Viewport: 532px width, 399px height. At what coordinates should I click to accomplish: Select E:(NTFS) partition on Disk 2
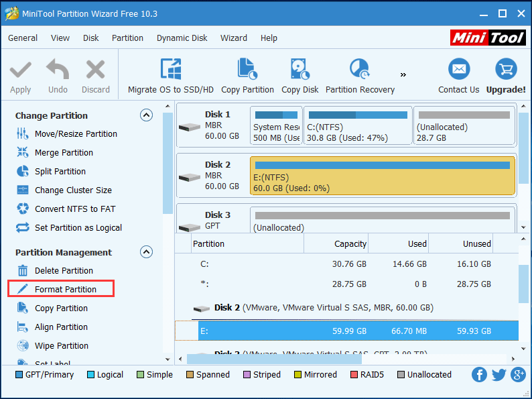(383, 176)
